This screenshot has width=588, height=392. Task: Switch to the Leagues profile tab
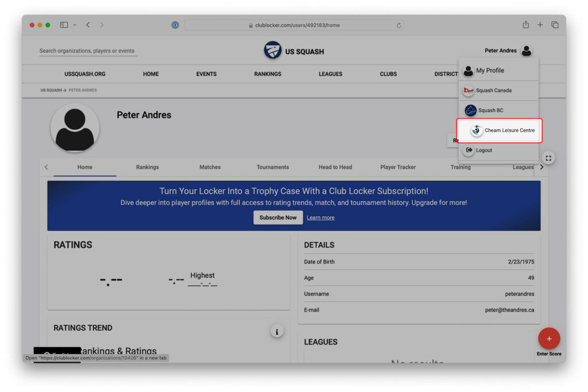coord(523,167)
